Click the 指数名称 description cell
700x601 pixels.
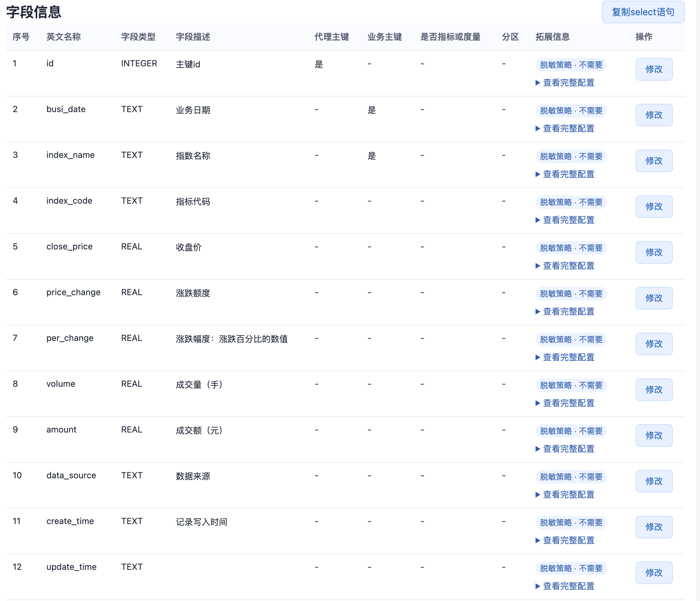tap(193, 156)
